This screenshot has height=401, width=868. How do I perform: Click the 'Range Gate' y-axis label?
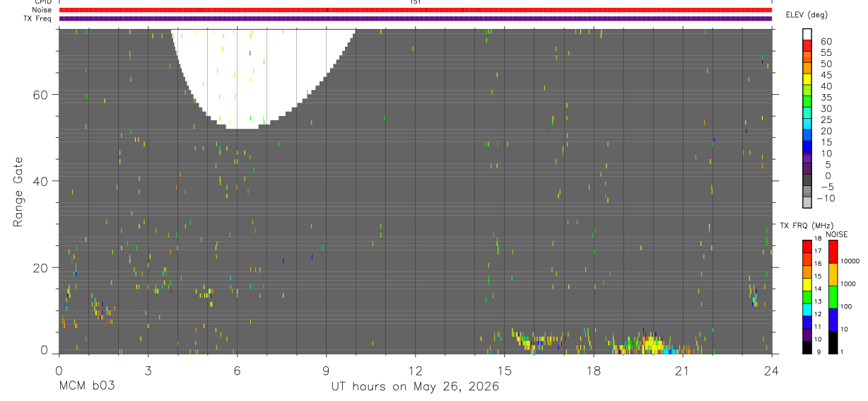coord(17,192)
